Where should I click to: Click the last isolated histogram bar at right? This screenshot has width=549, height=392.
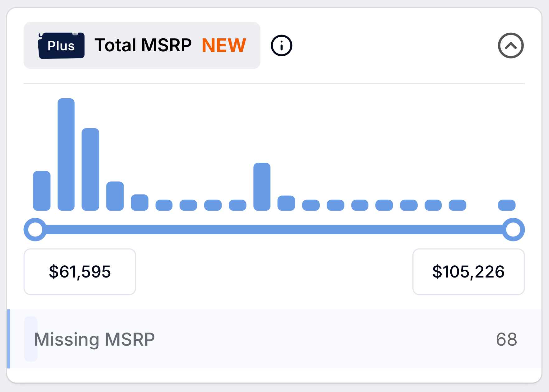pos(507,205)
